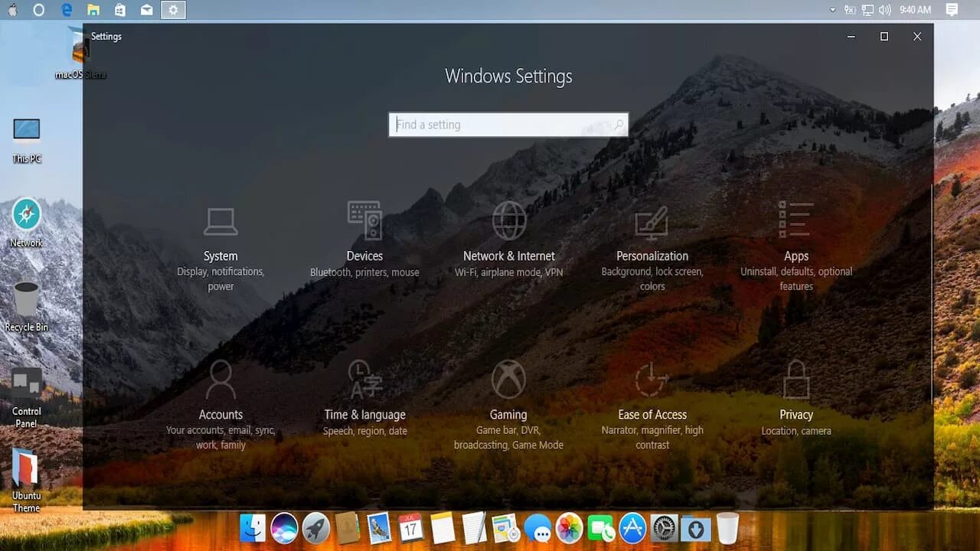The width and height of the screenshot is (980, 551).
Task: Click the Maps dock icon
Action: [505, 528]
